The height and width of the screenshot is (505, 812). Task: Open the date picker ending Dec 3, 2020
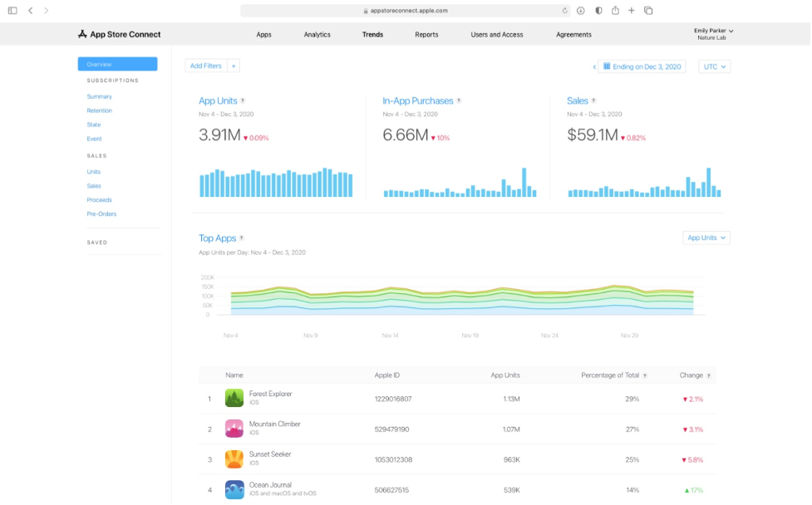point(642,66)
